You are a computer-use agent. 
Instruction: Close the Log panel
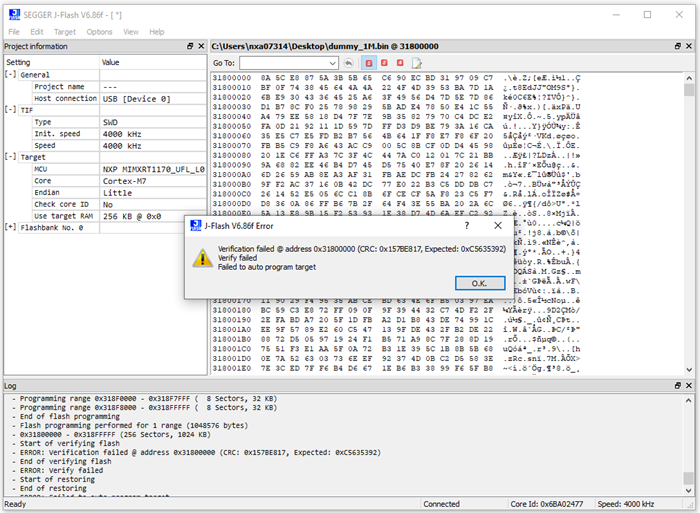point(689,385)
